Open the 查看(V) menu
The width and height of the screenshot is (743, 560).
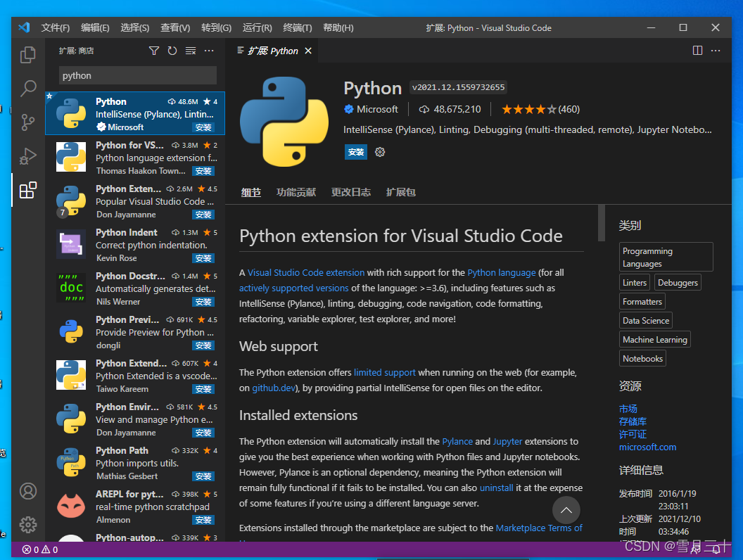tap(175, 27)
